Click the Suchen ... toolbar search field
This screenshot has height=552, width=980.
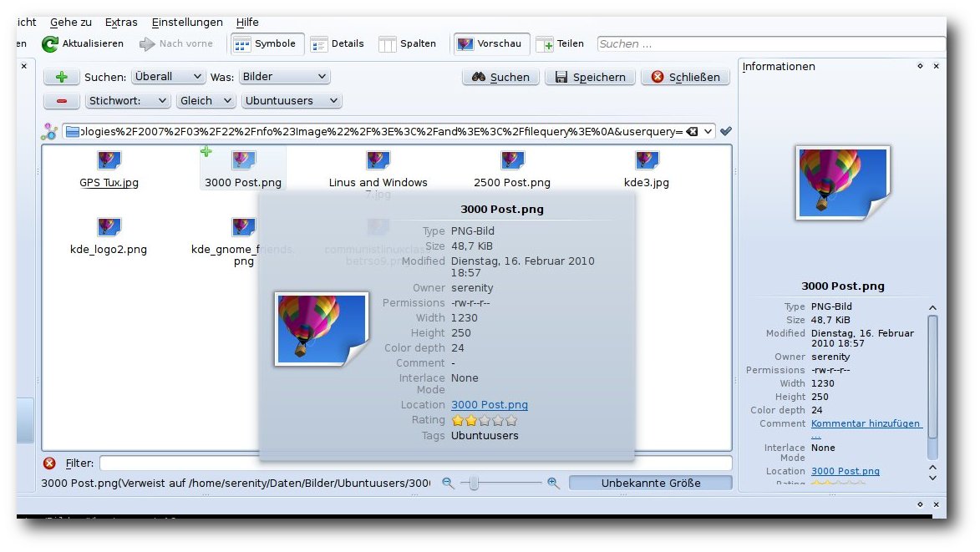771,43
